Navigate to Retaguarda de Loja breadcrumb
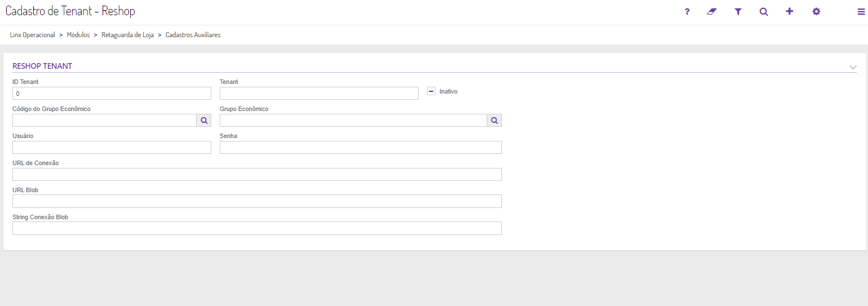This screenshot has height=306, width=868. tap(127, 35)
